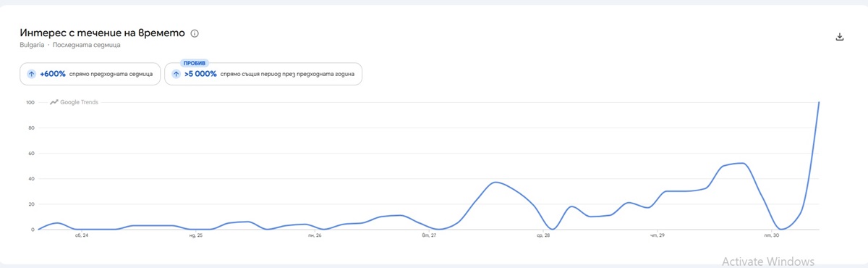
Task: Click the Интерес с течение на времето heading
Action: click(x=102, y=33)
